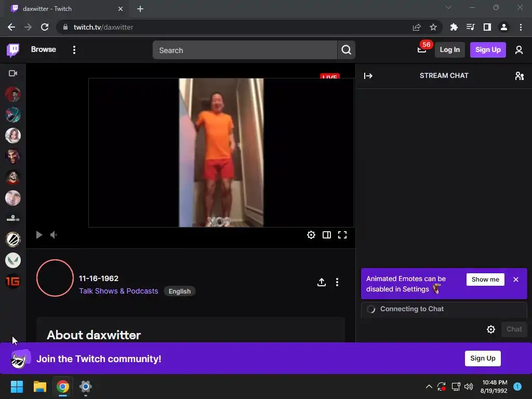532x399 pixels.
Task: Open the Chrome profile icon
Action: (504, 27)
